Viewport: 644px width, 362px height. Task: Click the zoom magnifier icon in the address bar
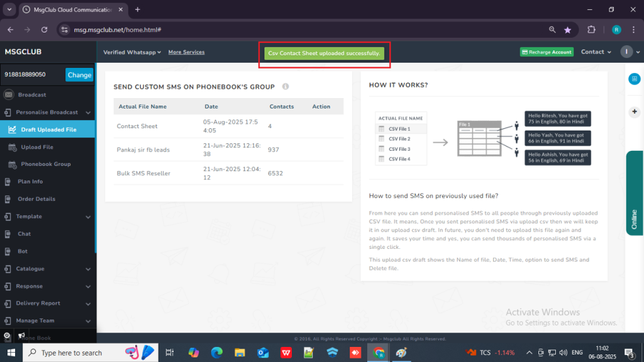552,30
